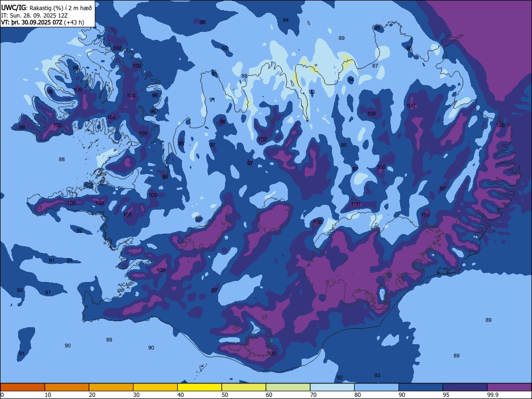Pick the indigo 95–99.9 legend swatch

click(465, 387)
